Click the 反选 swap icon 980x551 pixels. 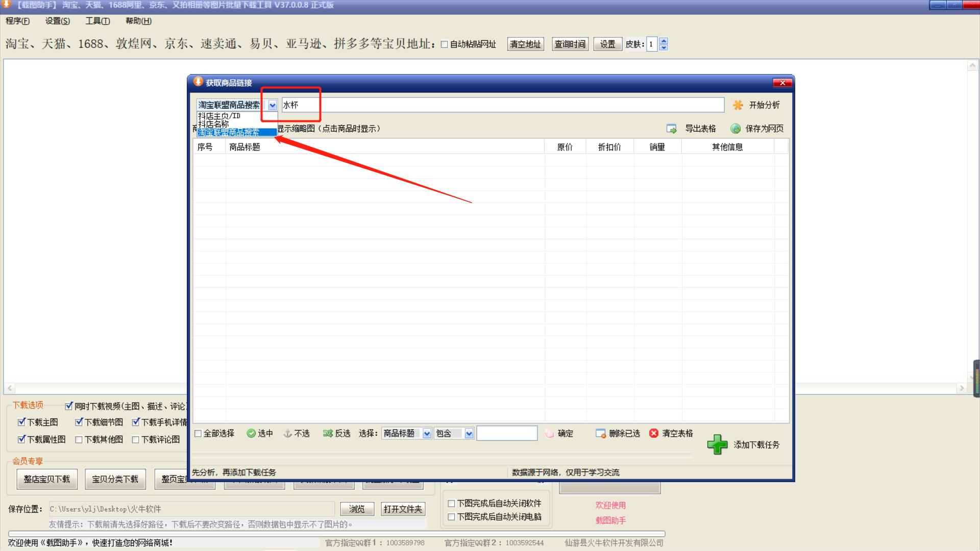[328, 433]
